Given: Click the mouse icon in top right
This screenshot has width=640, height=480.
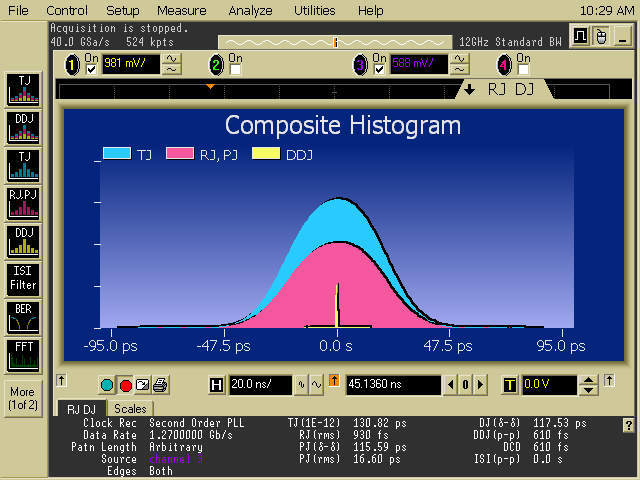Looking at the screenshot, I should [601, 37].
